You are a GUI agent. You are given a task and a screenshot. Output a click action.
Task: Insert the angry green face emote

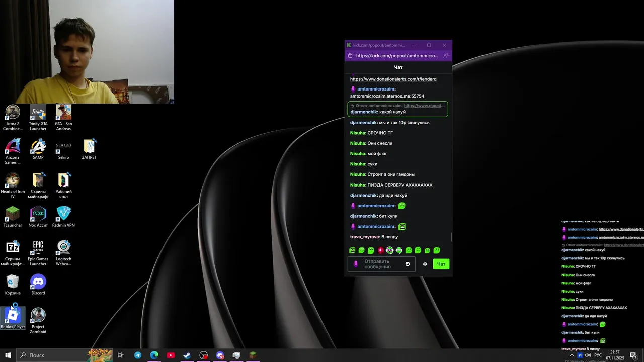(352, 250)
